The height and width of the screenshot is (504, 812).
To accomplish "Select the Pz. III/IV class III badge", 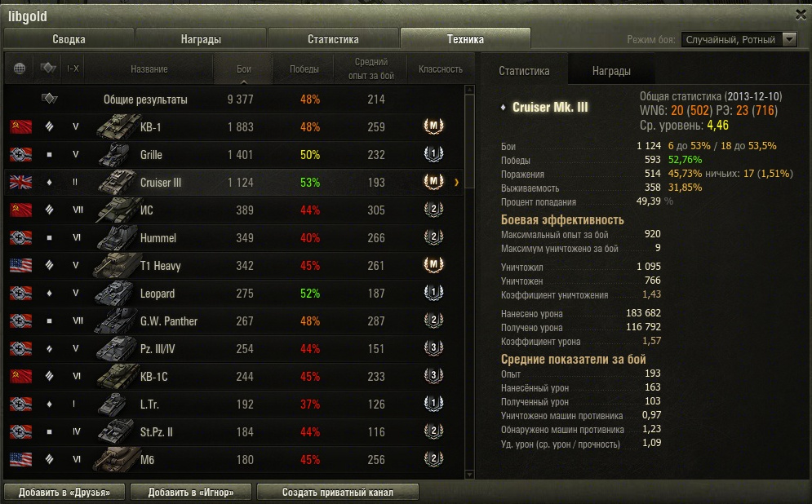I will click(433, 347).
